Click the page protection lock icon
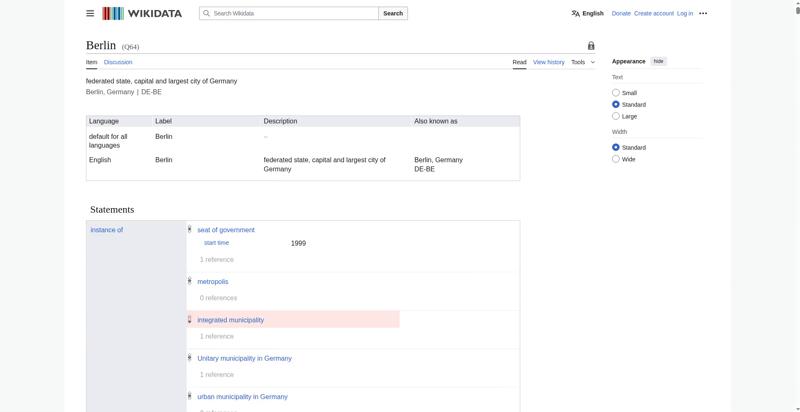800x412 pixels. point(591,46)
